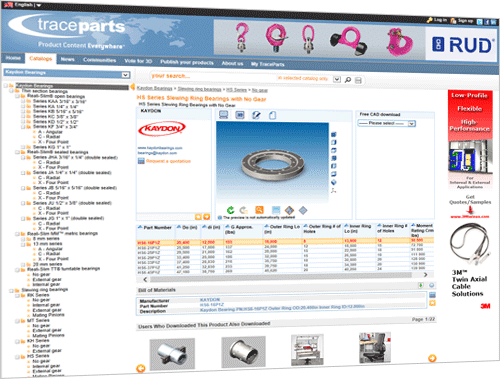Click the orange home icon in Kaydon panel
This screenshot has width=500, height=379.
pyautogui.click(x=198, y=217)
